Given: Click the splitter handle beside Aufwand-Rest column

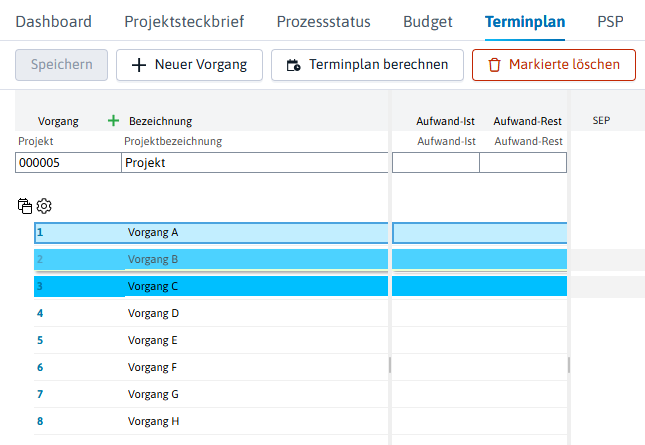Looking at the screenshot, I should click(x=569, y=365).
